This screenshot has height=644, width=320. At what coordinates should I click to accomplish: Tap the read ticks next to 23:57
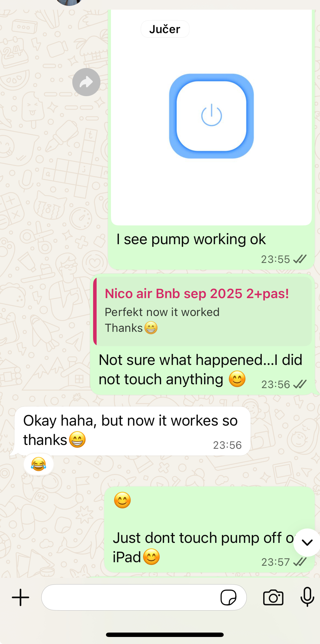click(300, 562)
